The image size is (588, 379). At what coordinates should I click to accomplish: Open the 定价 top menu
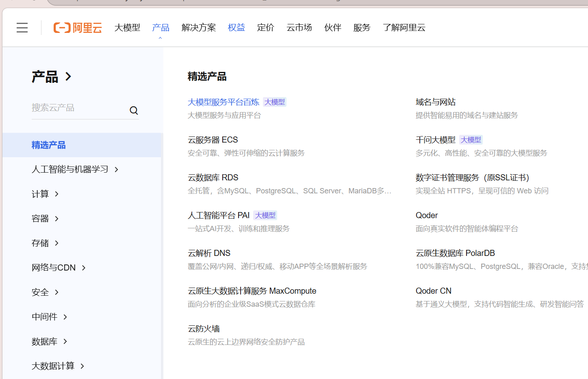click(266, 28)
